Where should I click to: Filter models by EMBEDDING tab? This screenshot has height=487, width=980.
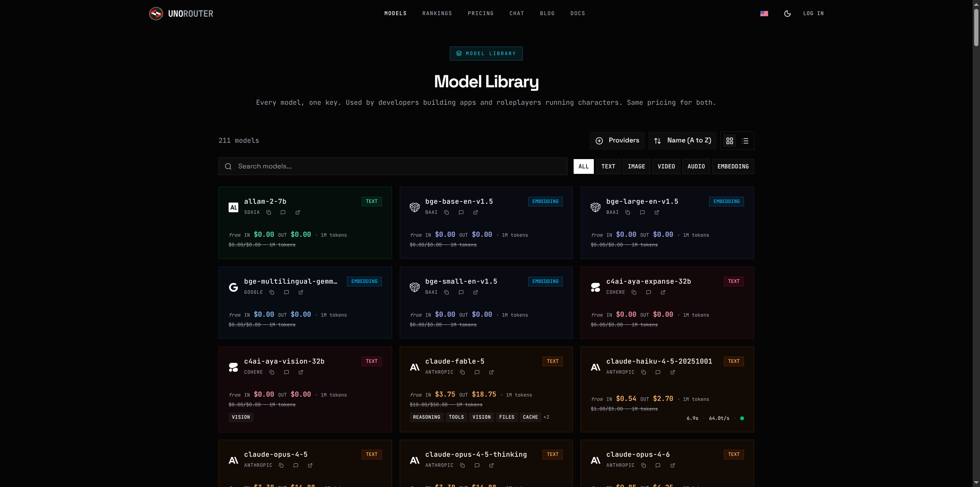pos(733,166)
